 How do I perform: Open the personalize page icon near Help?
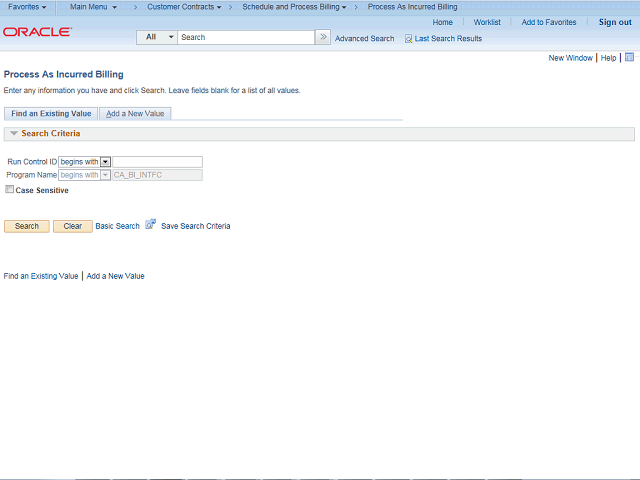[629, 58]
